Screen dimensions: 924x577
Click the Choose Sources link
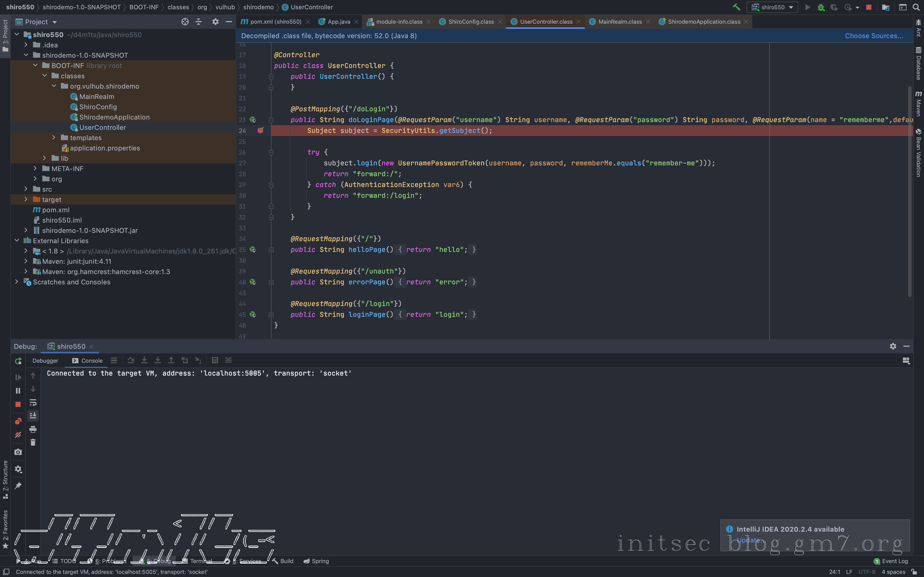tap(874, 36)
